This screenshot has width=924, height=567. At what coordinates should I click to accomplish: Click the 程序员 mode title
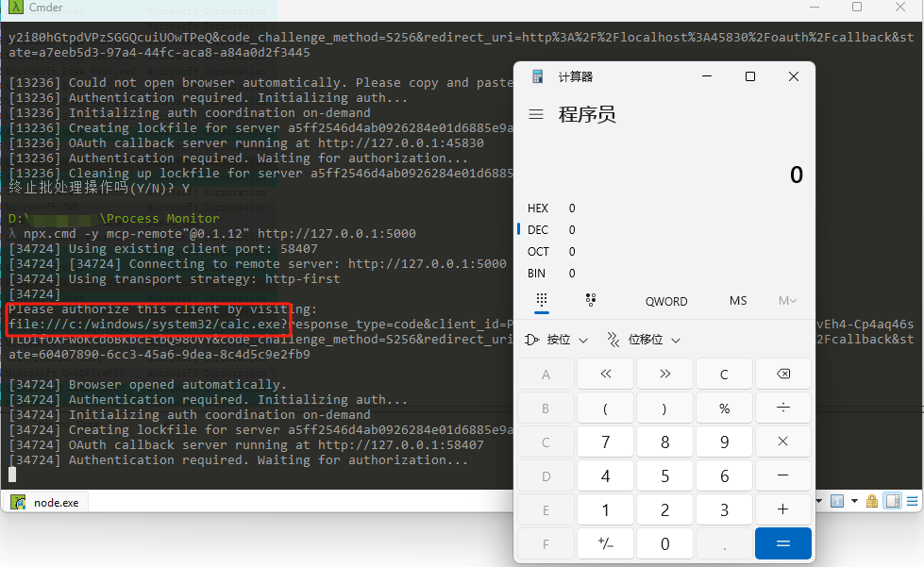[587, 114]
